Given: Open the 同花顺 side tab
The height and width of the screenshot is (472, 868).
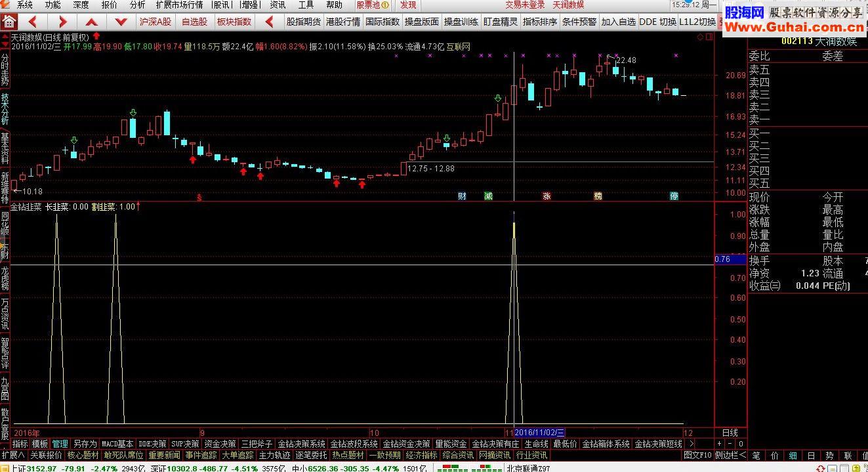Looking at the screenshot, I should (5, 223).
